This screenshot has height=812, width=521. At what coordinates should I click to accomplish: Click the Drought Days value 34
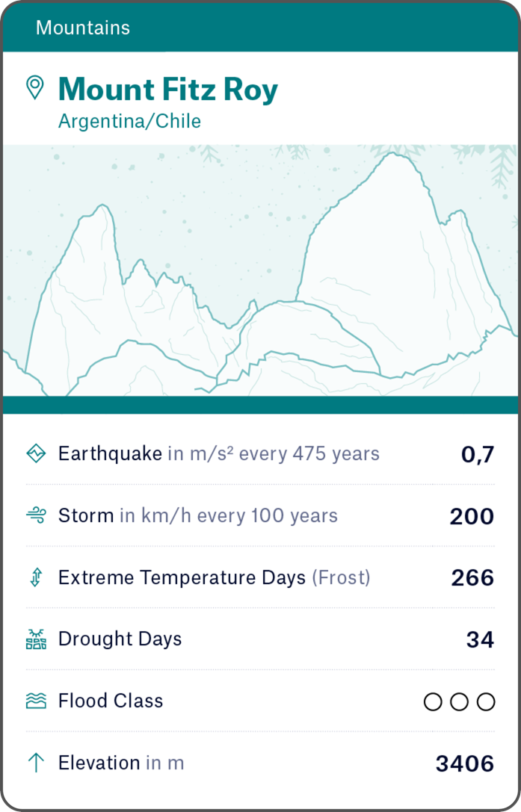[480, 640]
